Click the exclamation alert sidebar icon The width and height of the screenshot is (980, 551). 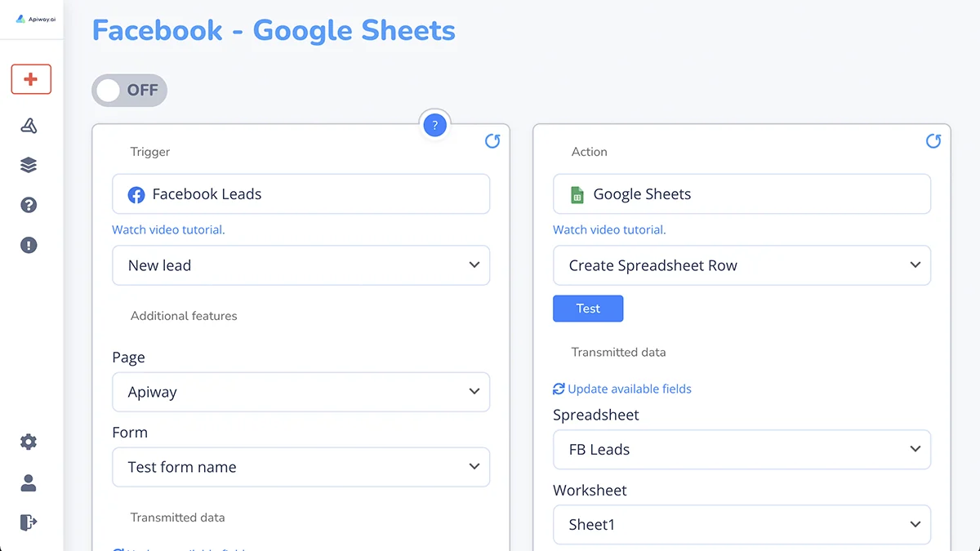coord(29,245)
